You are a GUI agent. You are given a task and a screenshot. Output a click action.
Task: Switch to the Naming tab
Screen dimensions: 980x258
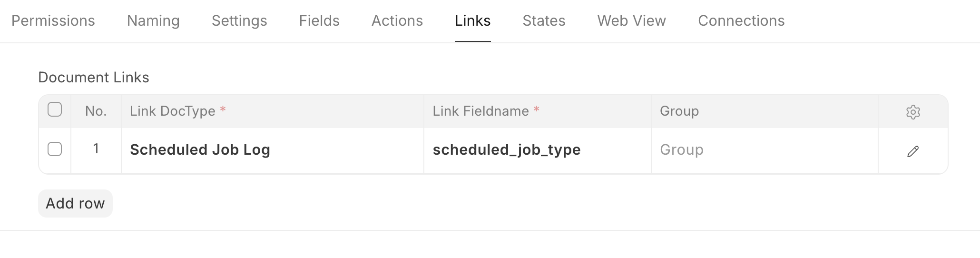(x=153, y=21)
